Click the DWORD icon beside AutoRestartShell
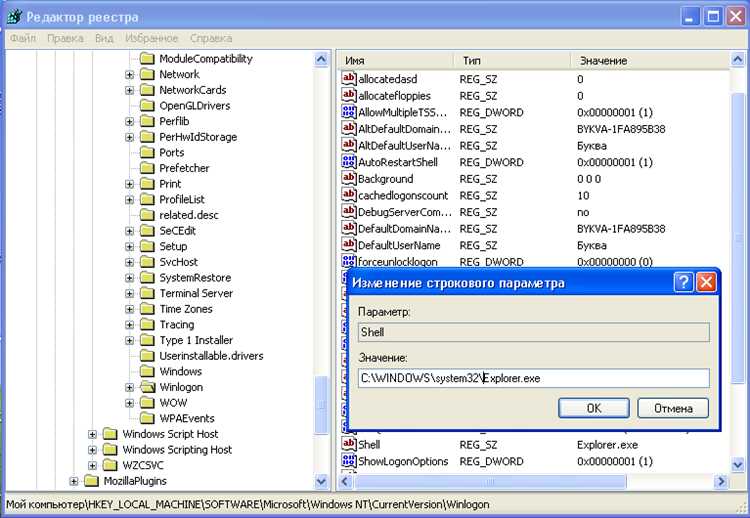This screenshot has width=750, height=518. 349,162
